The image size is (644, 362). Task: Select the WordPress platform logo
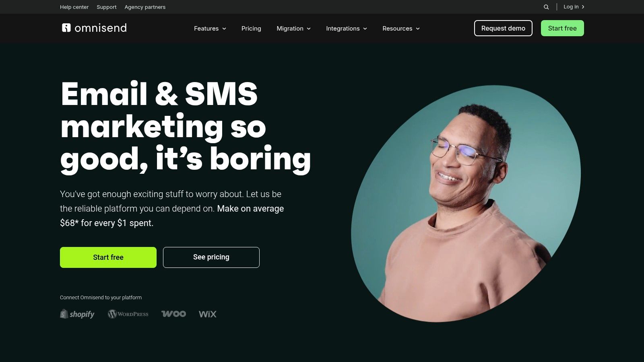pos(128,314)
